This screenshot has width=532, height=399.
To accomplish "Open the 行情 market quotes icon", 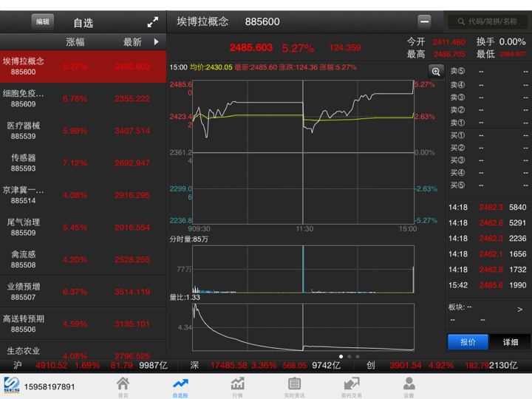I will [238, 385].
